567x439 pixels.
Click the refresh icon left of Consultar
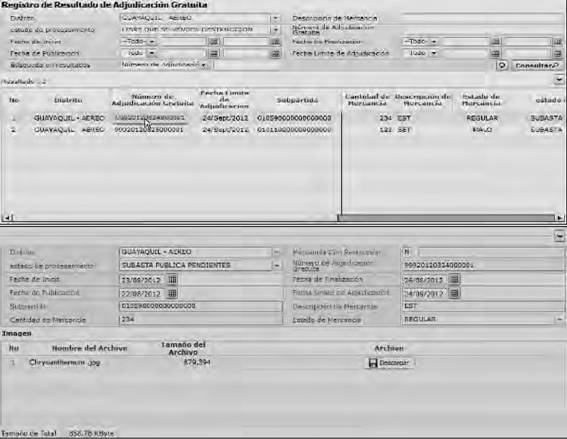(502, 65)
